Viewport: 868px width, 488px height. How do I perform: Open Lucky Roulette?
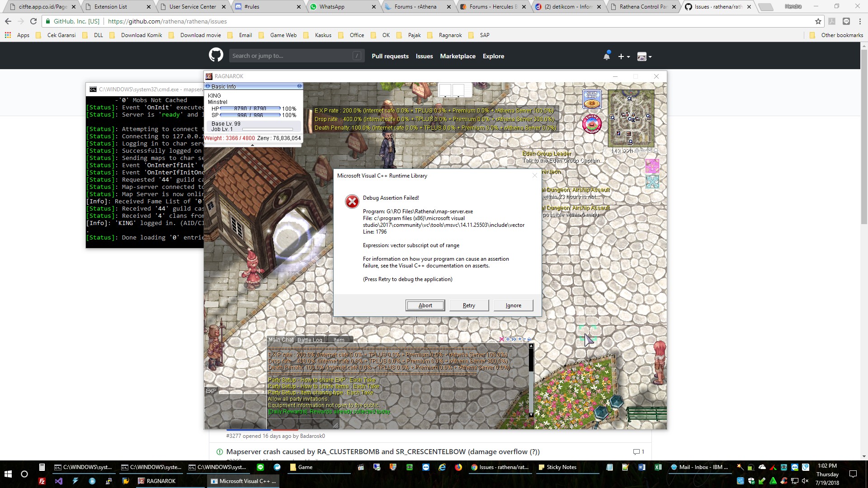pos(592,124)
